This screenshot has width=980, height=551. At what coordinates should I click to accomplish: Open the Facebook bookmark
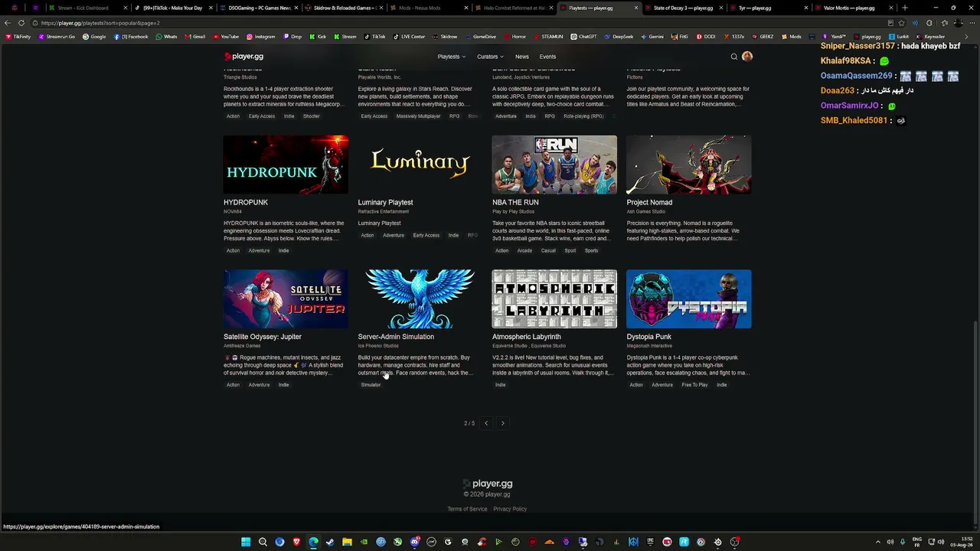tap(131, 37)
